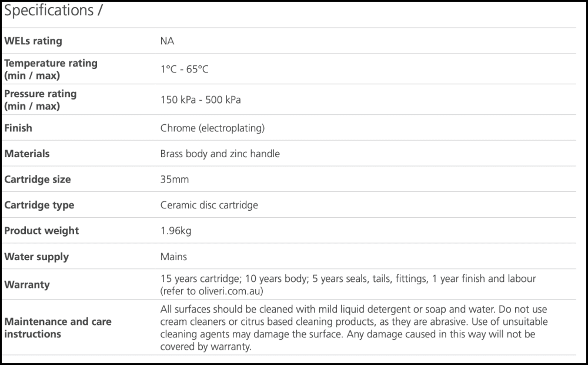This screenshot has height=365, width=588.
Task: Click the WELs rating label
Action: (33, 41)
